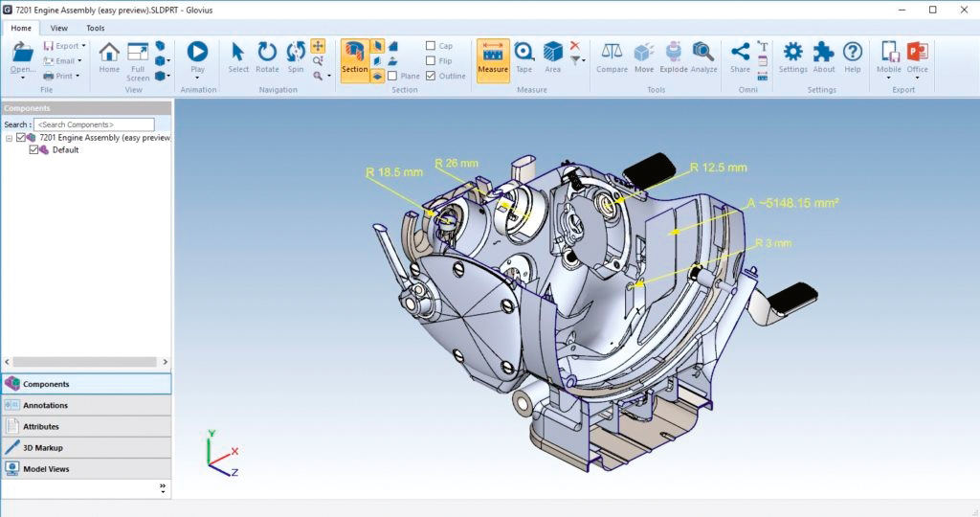This screenshot has height=517, width=980.
Task: Open the Compare tool
Action: pyautogui.click(x=612, y=57)
